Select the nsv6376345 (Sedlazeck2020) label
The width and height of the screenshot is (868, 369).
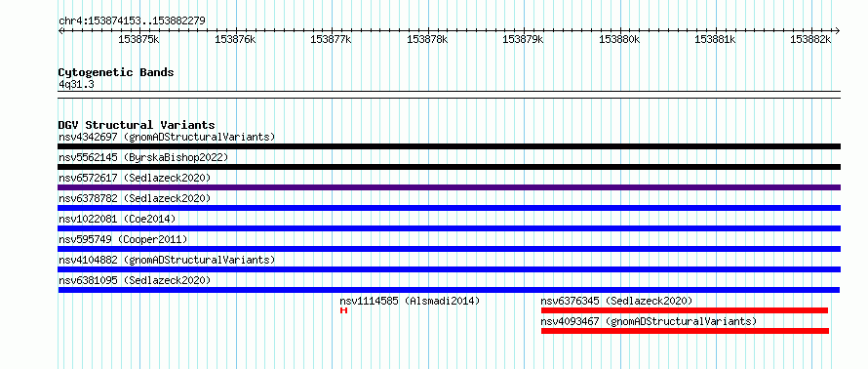[x=616, y=301]
